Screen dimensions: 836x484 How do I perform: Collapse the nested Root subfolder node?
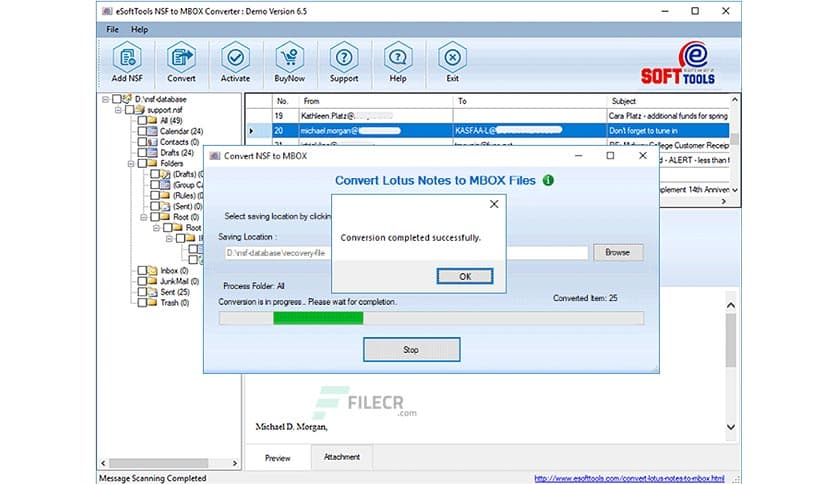pyautogui.click(x=156, y=228)
